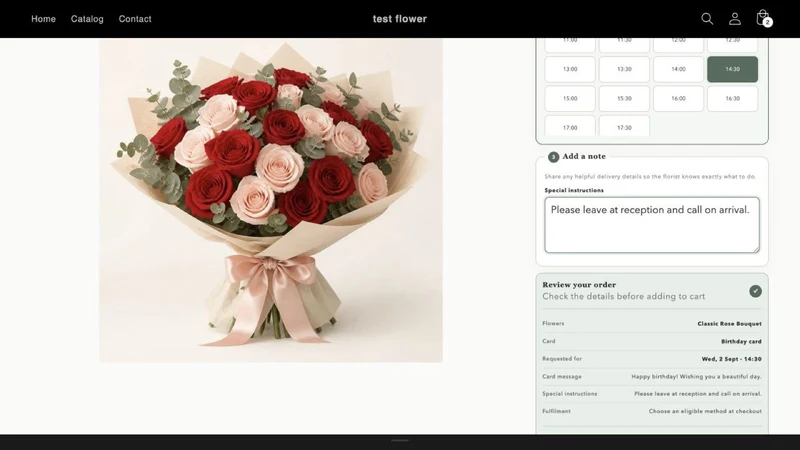Click the Requested for label

coord(562,359)
